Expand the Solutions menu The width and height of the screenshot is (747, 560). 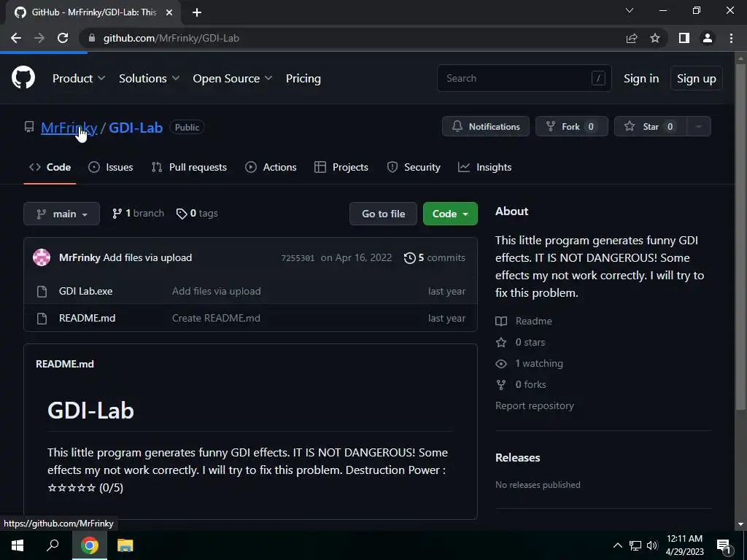point(149,79)
